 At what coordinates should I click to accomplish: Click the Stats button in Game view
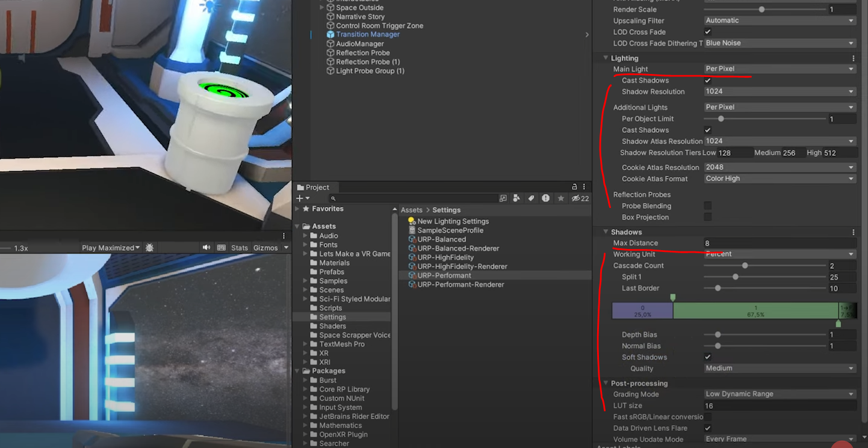240,248
